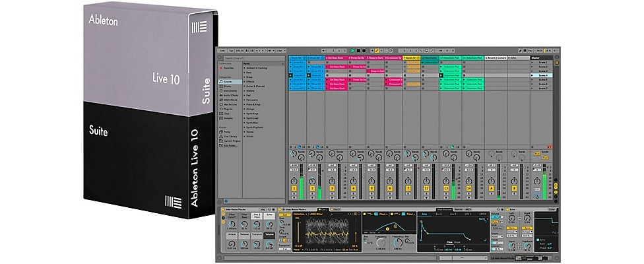Switch to the Osc 2 tab

tap(336, 209)
